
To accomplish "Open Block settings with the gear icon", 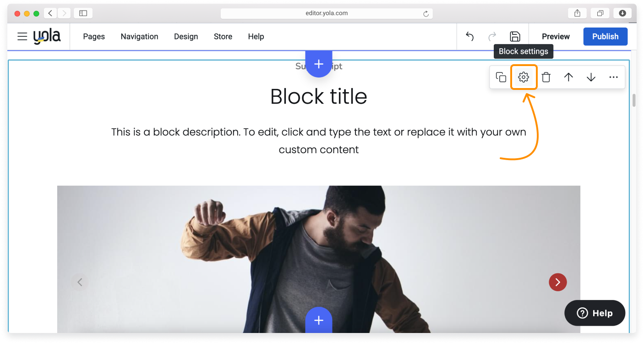I will 523,77.
